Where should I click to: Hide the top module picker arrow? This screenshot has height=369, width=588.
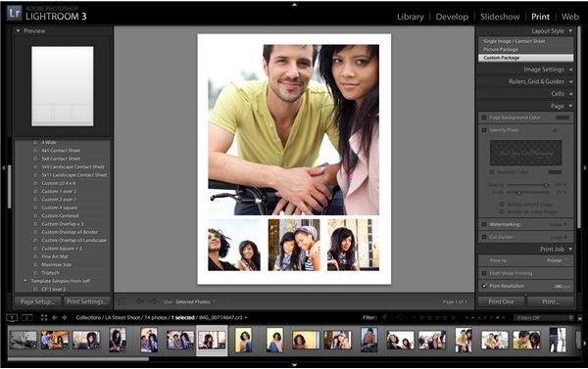[x=294, y=5]
